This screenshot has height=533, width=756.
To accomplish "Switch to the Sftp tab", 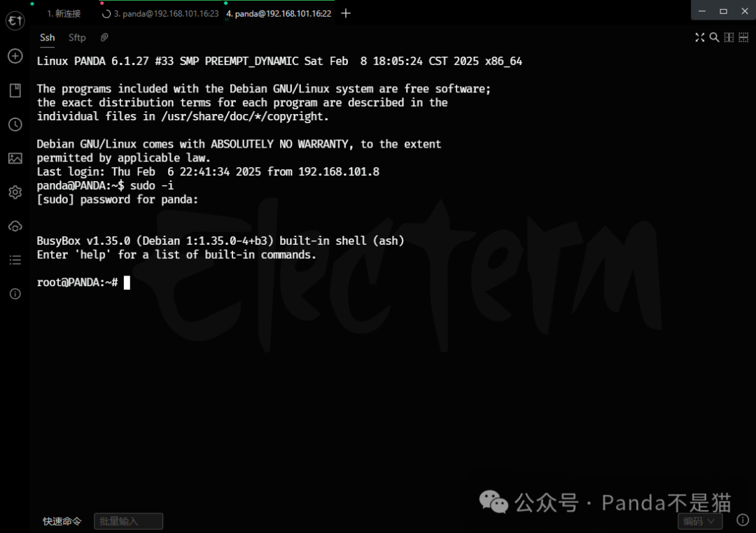I will tap(77, 38).
